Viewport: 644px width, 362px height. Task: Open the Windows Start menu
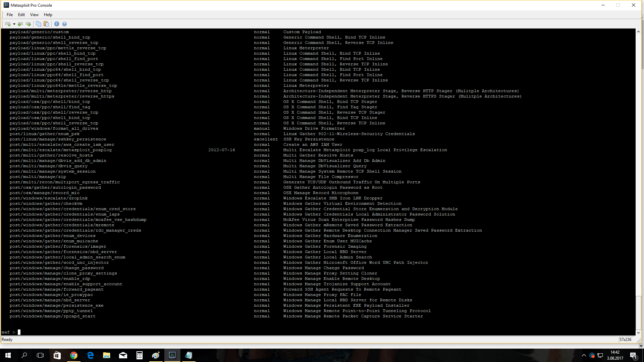8,355
